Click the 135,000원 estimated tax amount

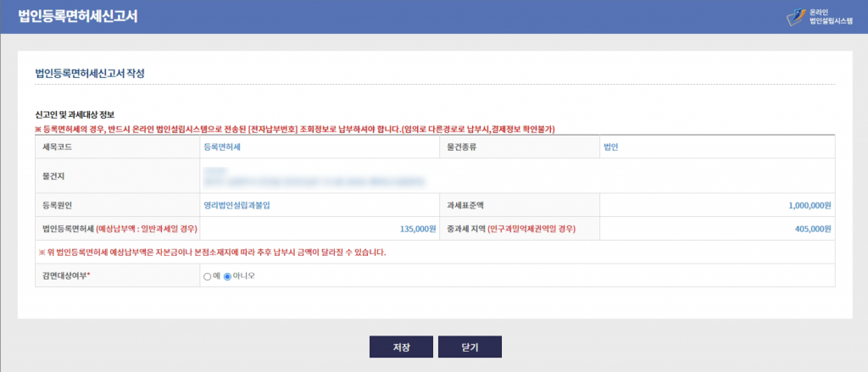tap(418, 229)
